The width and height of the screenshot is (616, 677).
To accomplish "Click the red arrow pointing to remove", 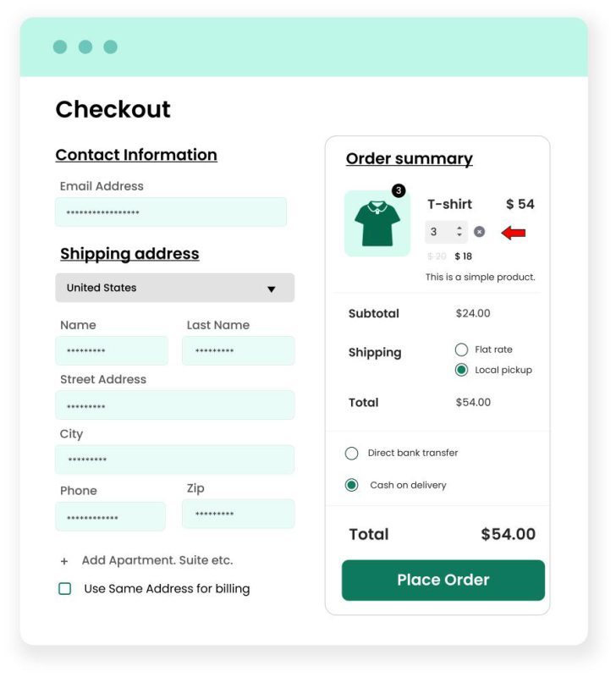I will click(513, 232).
